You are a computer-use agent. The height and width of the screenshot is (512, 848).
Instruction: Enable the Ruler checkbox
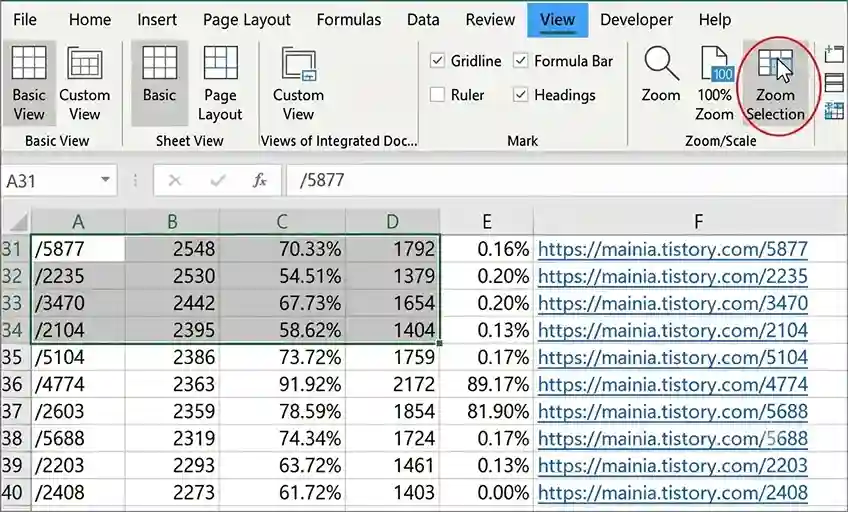[437, 95]
